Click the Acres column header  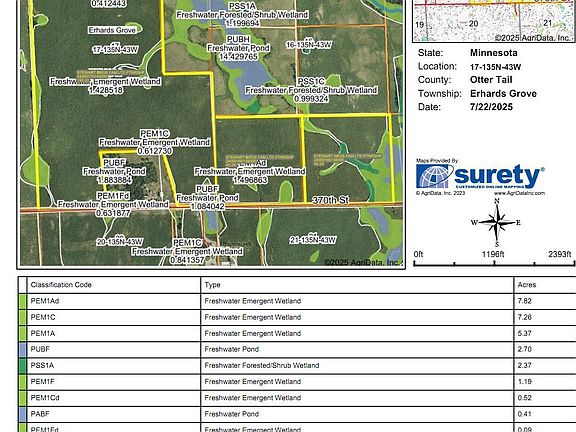tap(527, 285)
